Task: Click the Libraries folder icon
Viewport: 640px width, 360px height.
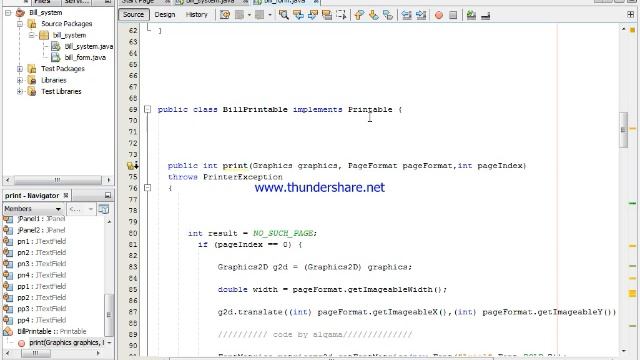Action: [31, 80]
